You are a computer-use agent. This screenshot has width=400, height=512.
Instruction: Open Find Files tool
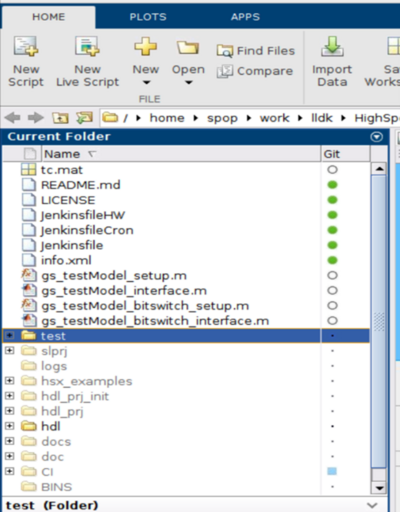(x=256, y=51)
